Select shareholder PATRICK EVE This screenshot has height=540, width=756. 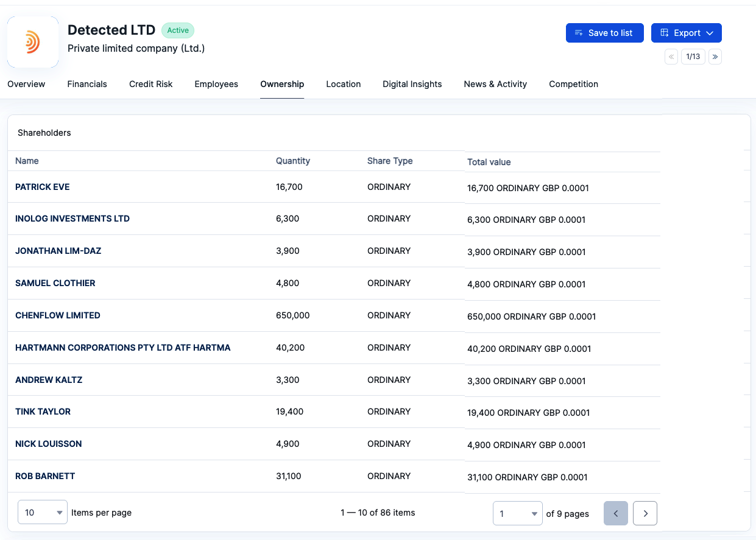pos(43,187)
